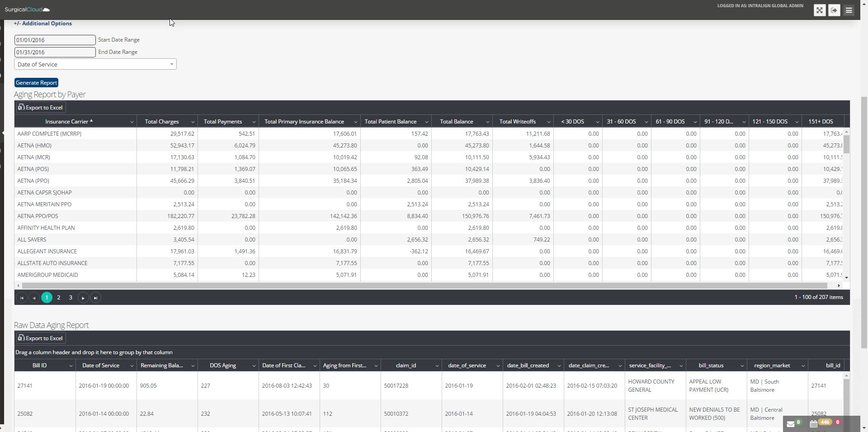Screen dimensions: 868x432
Task: Click the horizontal scrollbar of the payer grid
Action: [425, 285]
